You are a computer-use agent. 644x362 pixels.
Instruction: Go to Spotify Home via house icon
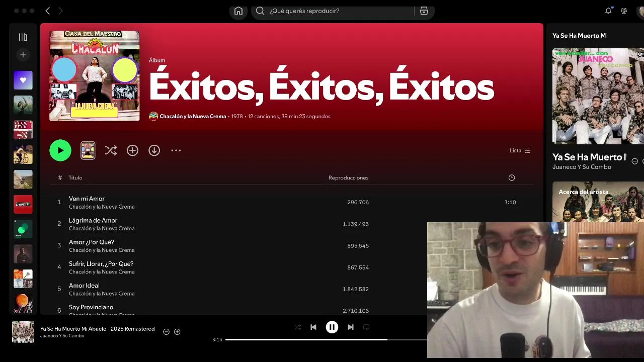click(x=238, y=11)
